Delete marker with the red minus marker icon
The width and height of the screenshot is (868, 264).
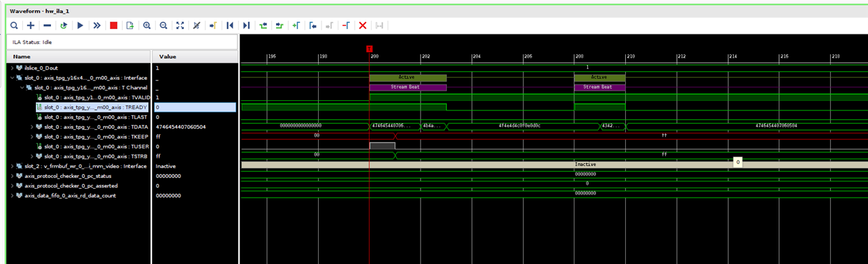(x=346, y=25)
